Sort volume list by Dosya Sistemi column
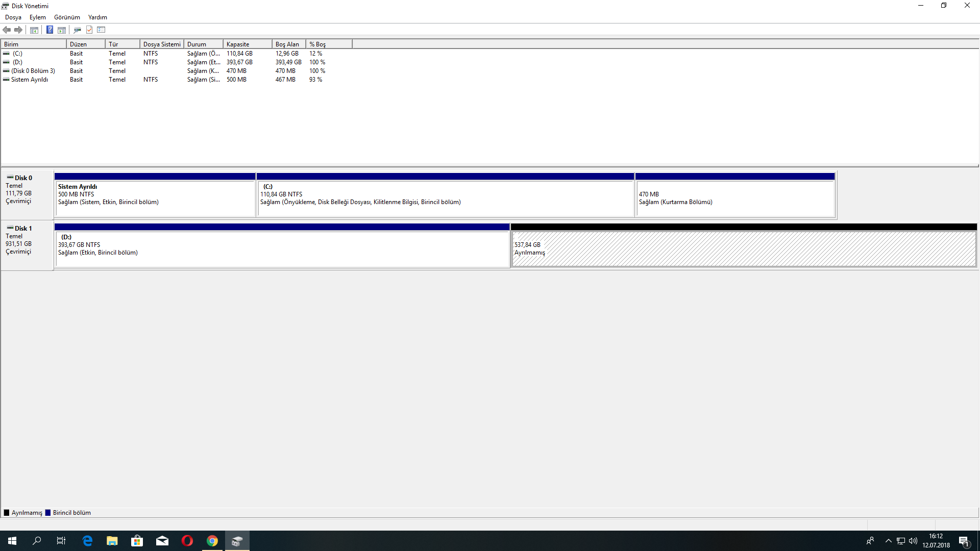980x551 pixels. point(161,44)
